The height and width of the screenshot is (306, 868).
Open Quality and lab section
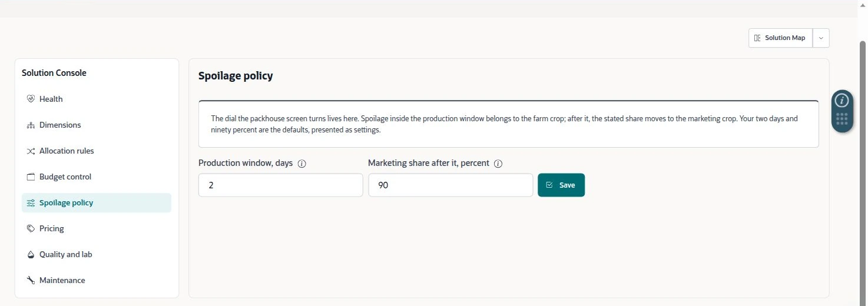tap(97, 254)
